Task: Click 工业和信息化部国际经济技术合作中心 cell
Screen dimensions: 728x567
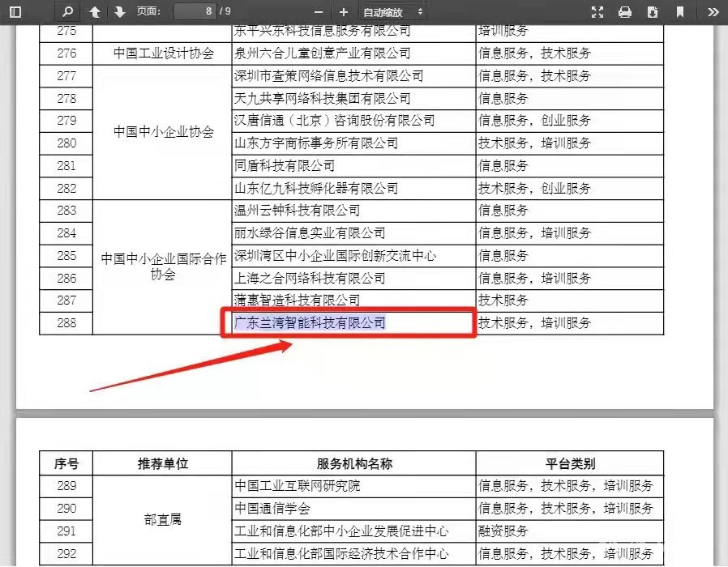Action: (x=353, y=553)
